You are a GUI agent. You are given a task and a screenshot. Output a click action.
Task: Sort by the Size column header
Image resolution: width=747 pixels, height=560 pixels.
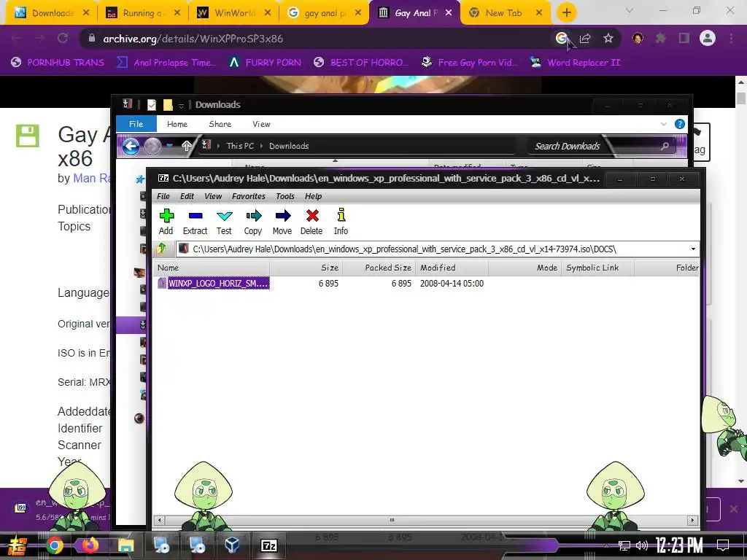(x=306, y=268)
